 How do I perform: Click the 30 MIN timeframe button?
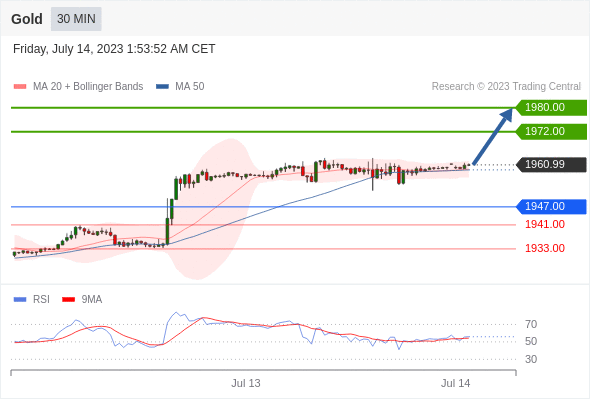coord(76,19)
